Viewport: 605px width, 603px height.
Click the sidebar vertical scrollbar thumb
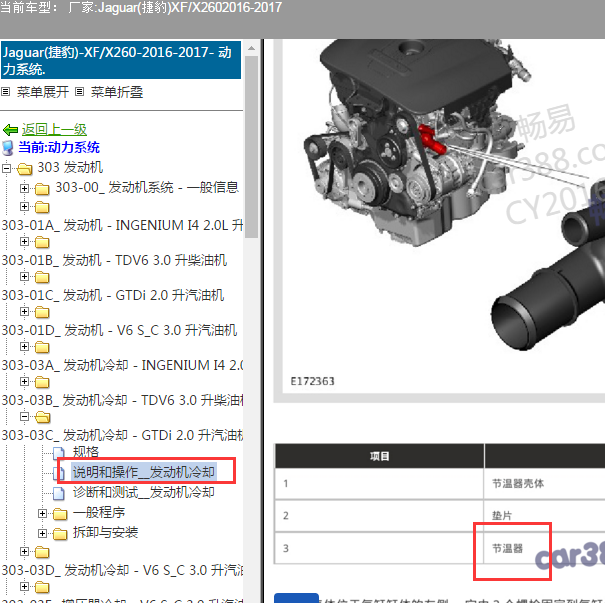[252, 147]
